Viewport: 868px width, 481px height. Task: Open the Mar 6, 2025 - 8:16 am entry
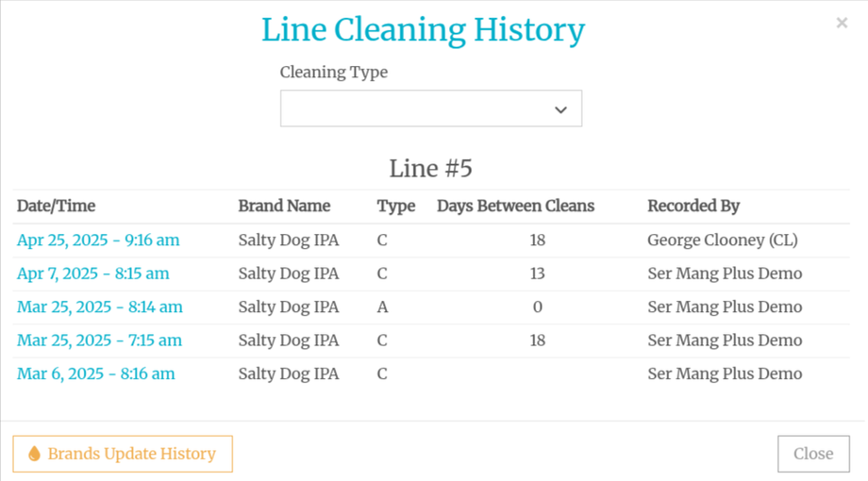[x=96, y=373]
